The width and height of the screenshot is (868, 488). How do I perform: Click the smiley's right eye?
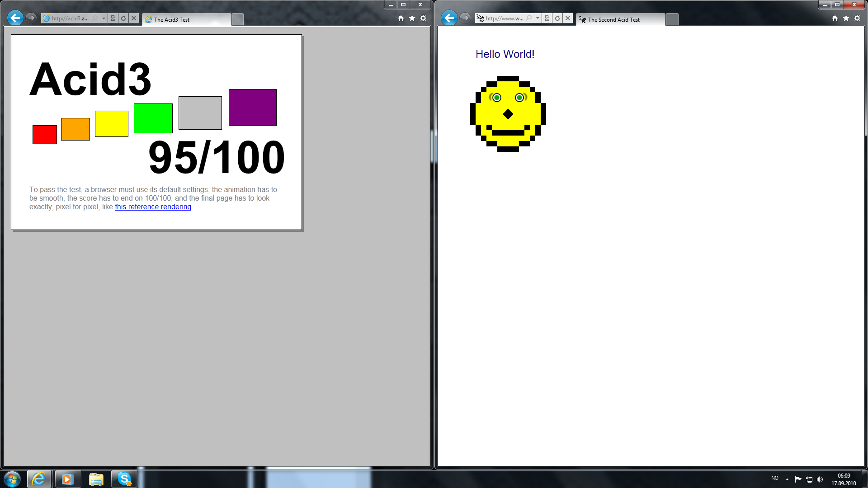pos(519,98)
